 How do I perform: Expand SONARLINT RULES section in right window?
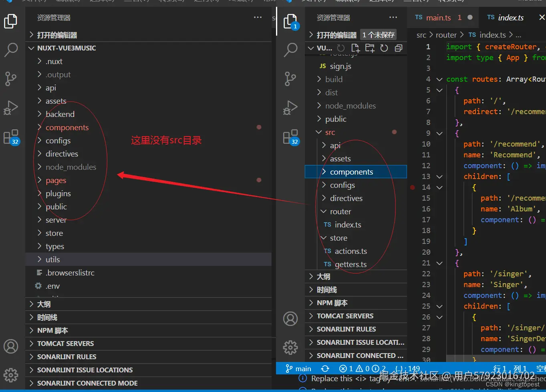tap(356, 329)
